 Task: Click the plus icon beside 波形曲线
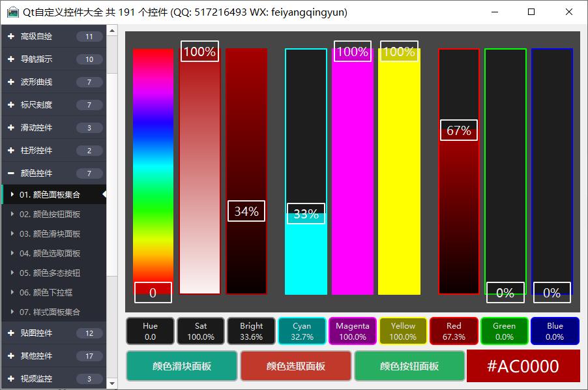11,82
